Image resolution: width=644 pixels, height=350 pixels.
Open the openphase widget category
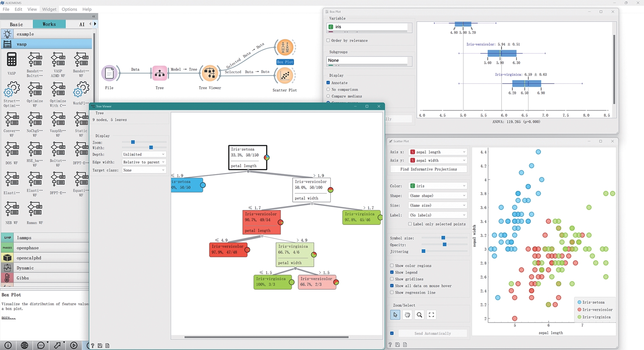(45, 248)
